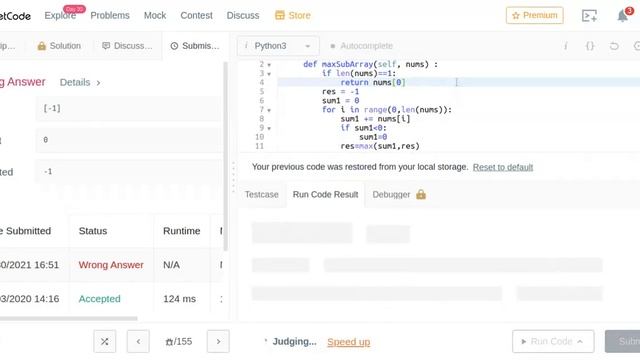Open the Explore nav item
This screenshot has width=640, height=360.
60,16
